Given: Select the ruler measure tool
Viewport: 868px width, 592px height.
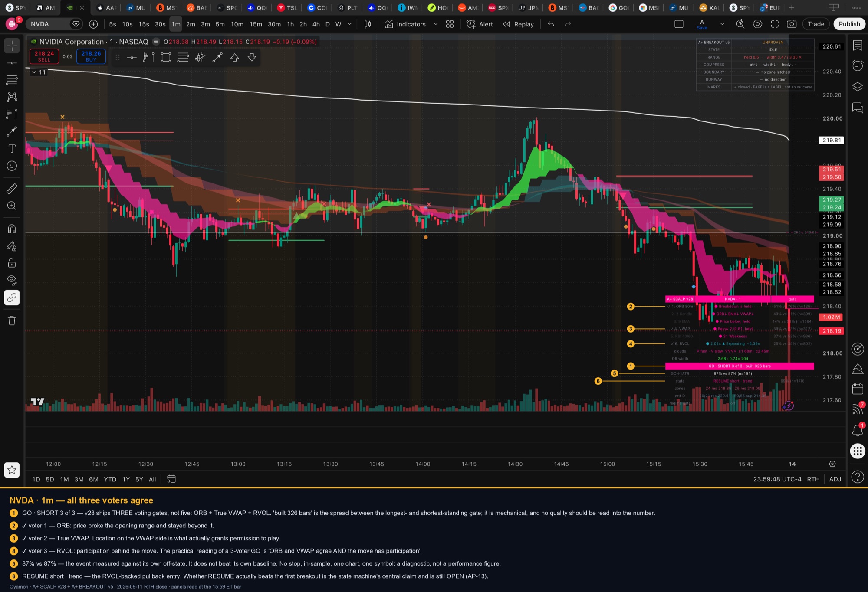Looking at the screenshot, I should point(12,189).
